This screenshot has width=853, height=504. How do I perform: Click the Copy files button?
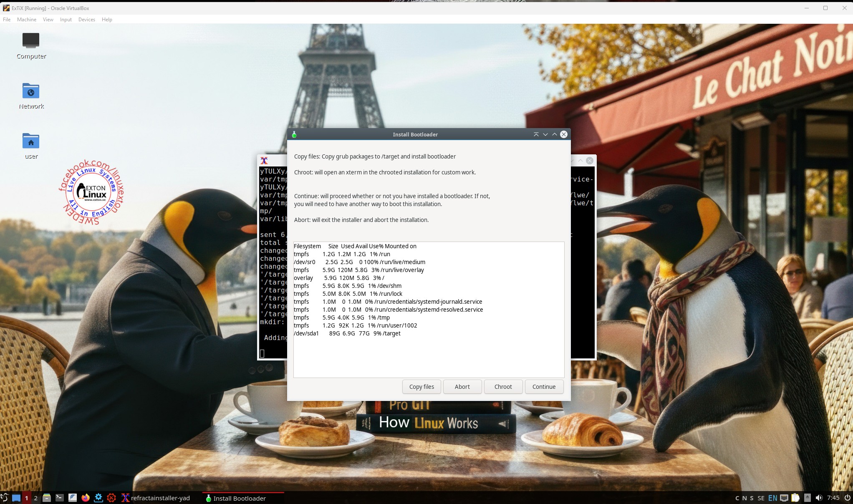(421, 387)
